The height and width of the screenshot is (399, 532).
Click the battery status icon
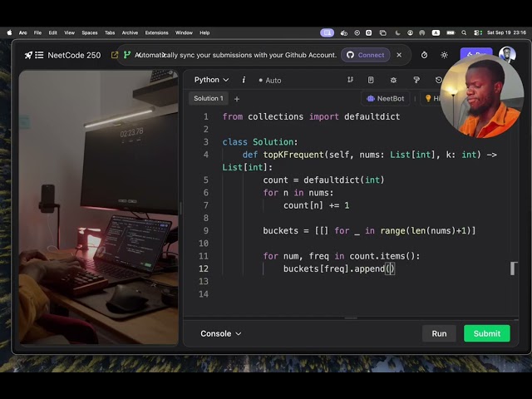(x=451, y=33)
